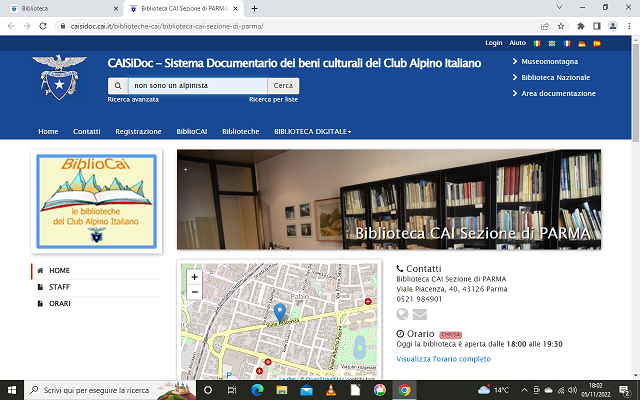640x400 pixels.
Task: Click the search text field
Action: coord(198,86)
